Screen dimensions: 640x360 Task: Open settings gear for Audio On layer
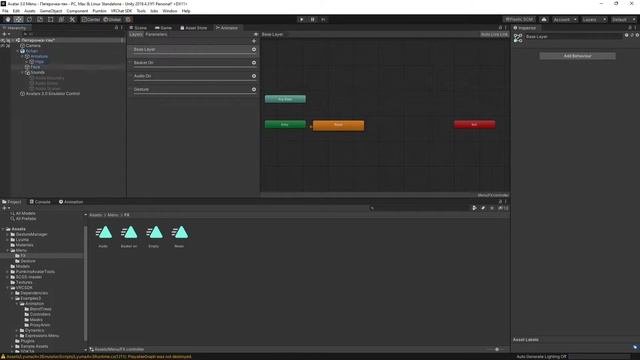pos(254,76)
